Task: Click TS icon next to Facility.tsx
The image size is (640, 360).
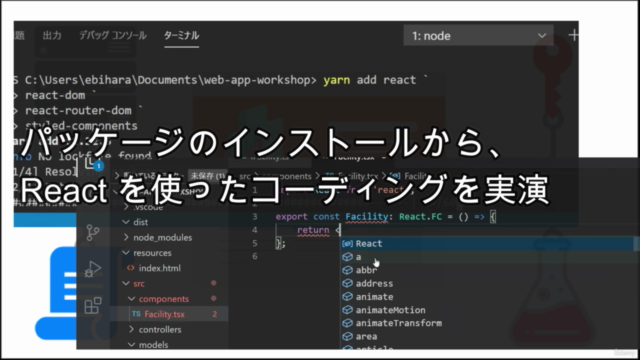Action: coord(136,314)
